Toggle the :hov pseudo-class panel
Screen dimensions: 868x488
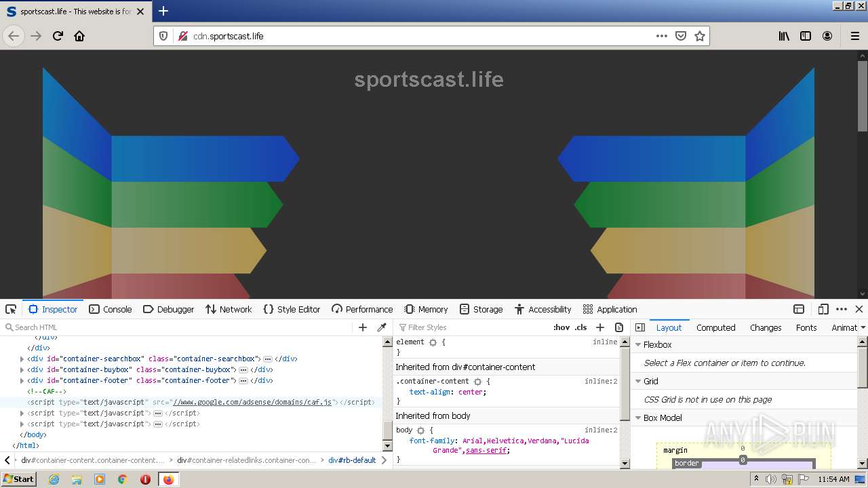561,327
